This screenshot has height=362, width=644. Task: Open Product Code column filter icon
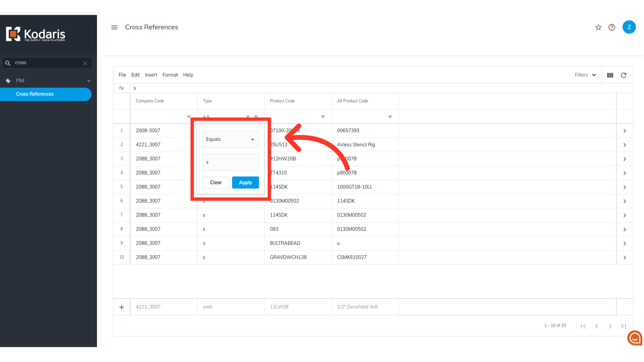(x=323, y=117)
